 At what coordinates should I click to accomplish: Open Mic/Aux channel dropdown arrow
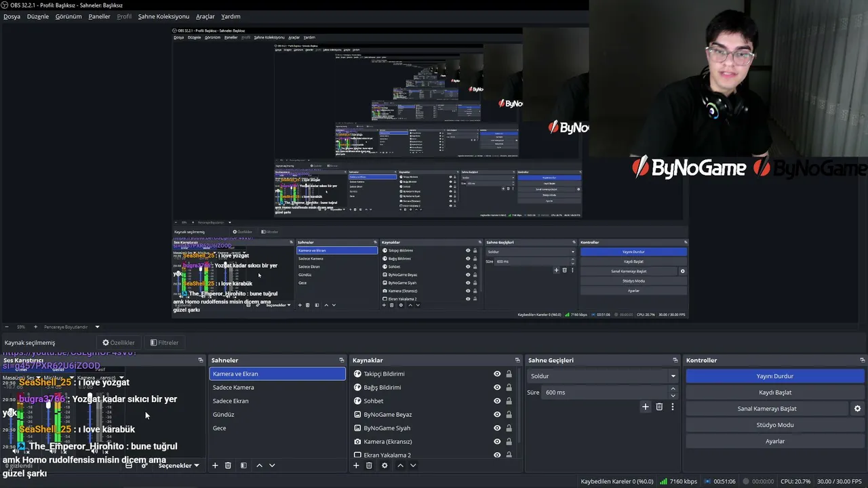point(73,378)
